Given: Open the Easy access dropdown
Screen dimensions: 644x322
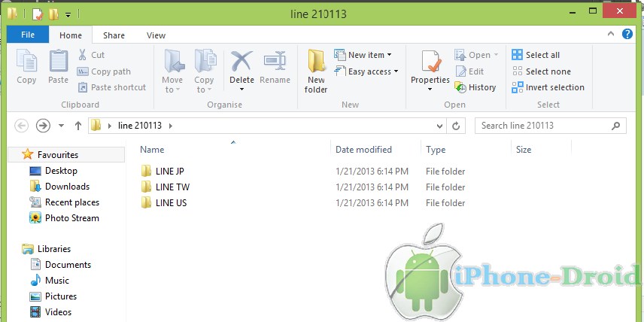Looking at the screenshot, I should [x=366, y=71].
